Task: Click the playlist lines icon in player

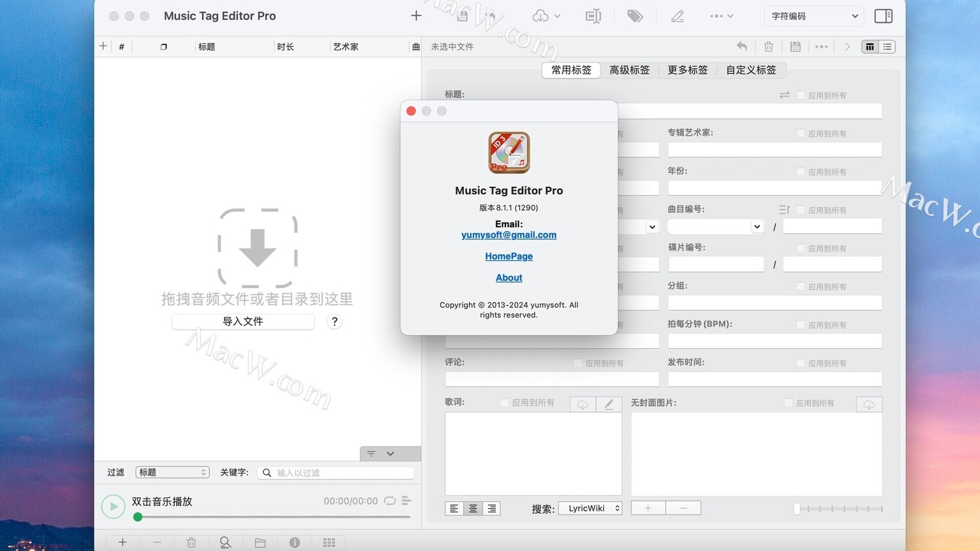Action: tap(406, 501)
